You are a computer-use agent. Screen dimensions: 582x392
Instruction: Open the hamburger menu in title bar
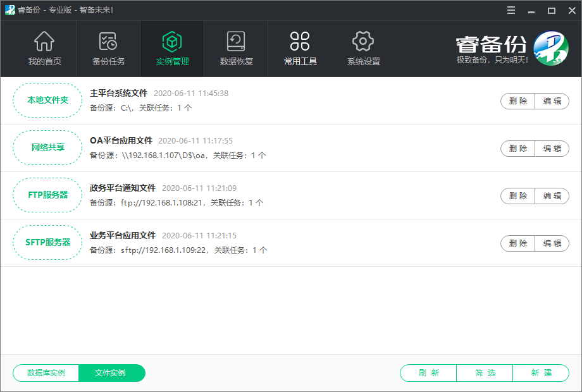click(511, 10)
